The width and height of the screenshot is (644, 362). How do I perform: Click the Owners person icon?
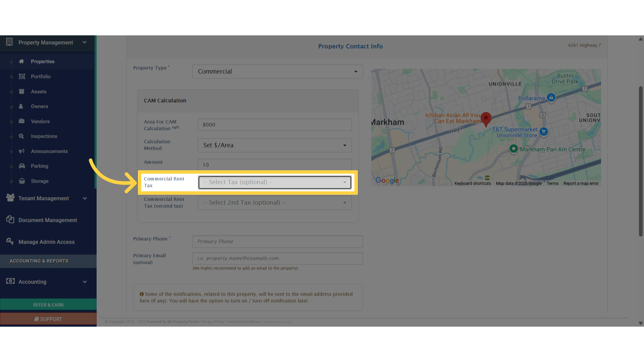(21, 106)
